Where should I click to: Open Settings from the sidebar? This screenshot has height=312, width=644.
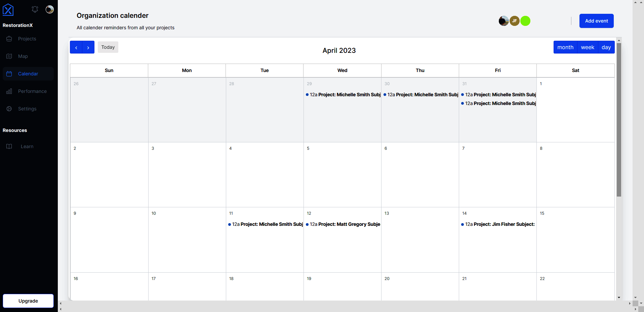pyautogui.click(x=27, y=109)
